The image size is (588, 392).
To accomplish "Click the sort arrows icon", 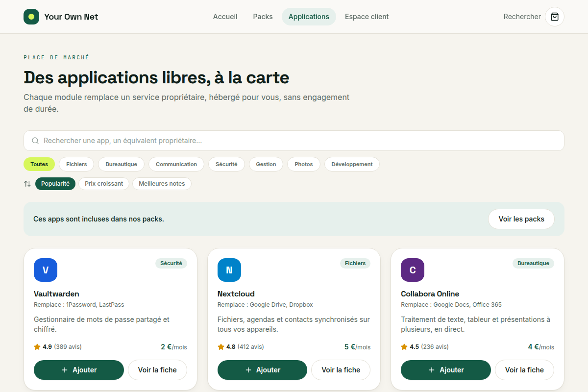I will [27, 184].
